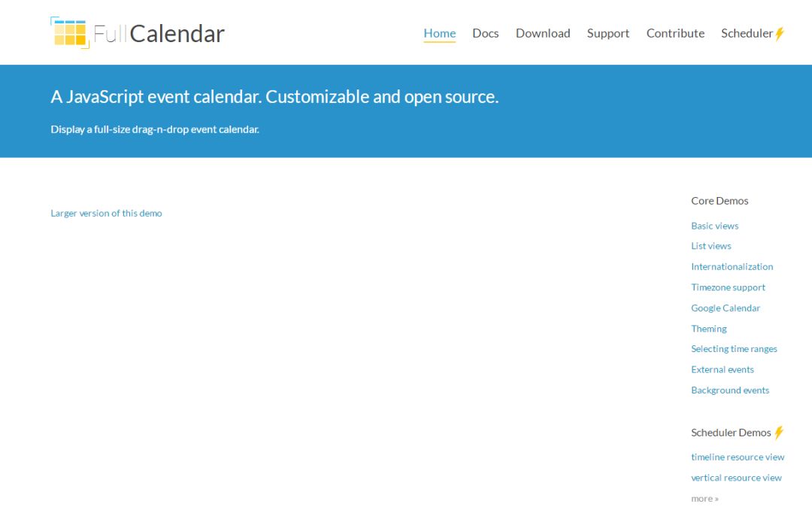Viewport: 812px width, 507px height.
Task: Open the External events demo
Action: tap(722, 370)
